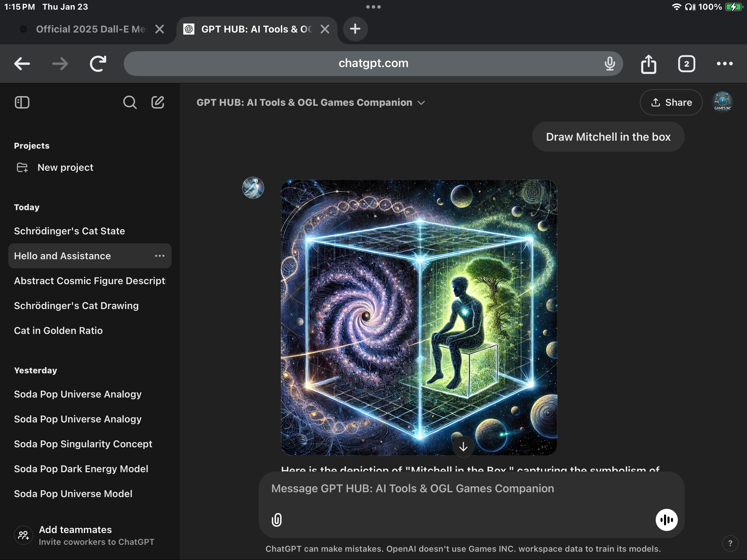Open Hello and Assistance chat

coord(90,256)
